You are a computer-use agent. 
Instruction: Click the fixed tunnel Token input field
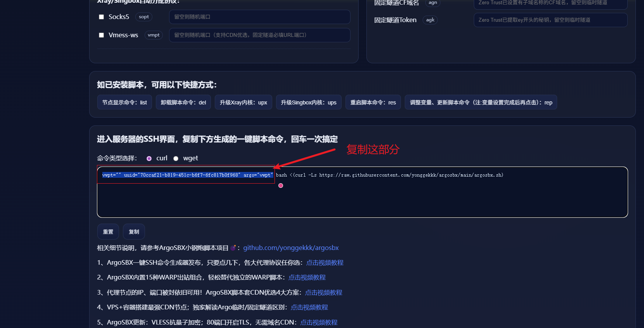pos(550,20)
